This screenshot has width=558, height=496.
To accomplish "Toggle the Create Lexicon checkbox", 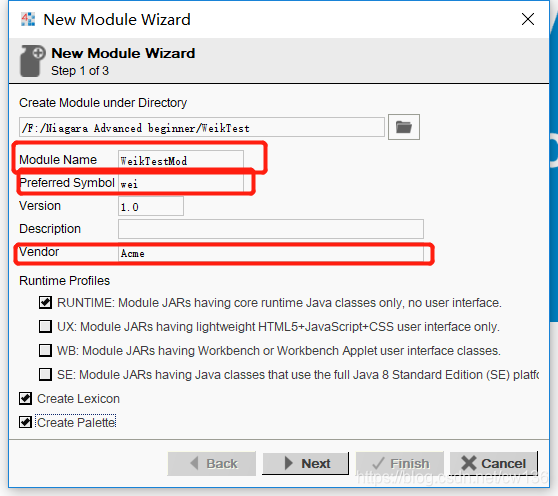I will pos(26,399).
